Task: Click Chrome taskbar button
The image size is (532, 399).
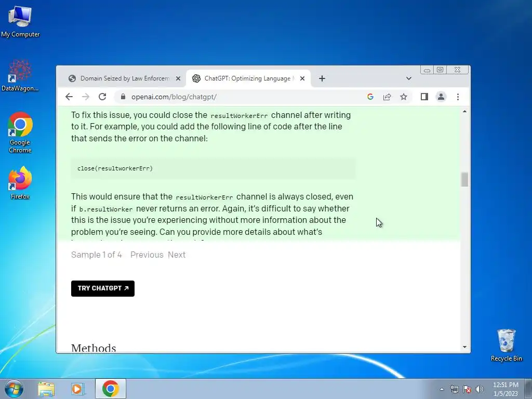Action: 110,389
